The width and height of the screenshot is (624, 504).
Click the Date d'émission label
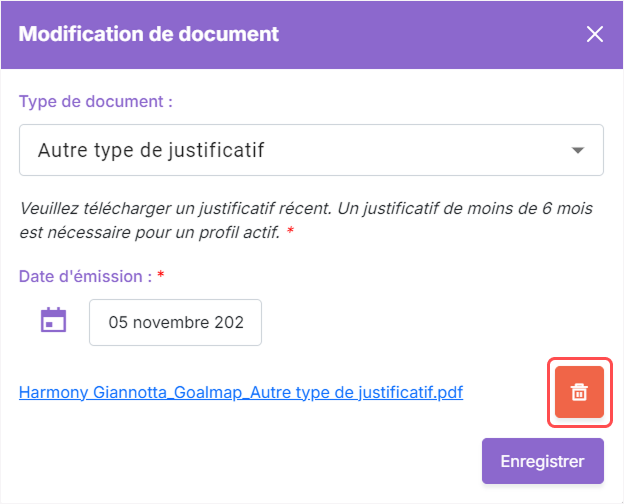tap(85, 276)
